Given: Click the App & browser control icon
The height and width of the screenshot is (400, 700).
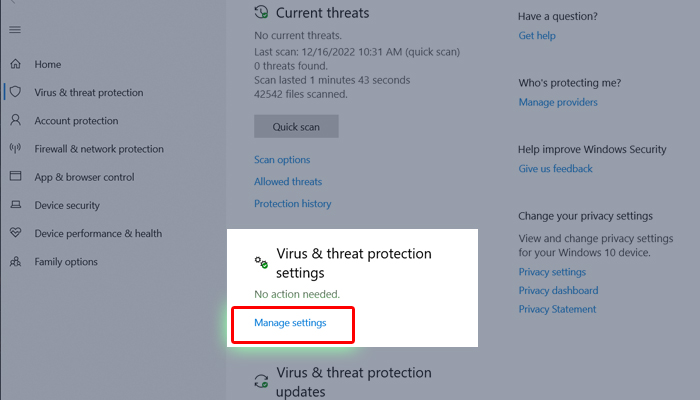Looking at the screenshot, I should [15, 177].
